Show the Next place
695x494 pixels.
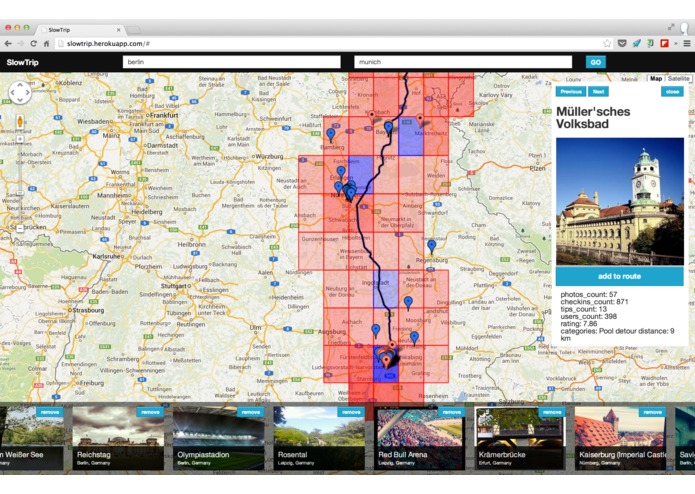(x=598, y=92)
